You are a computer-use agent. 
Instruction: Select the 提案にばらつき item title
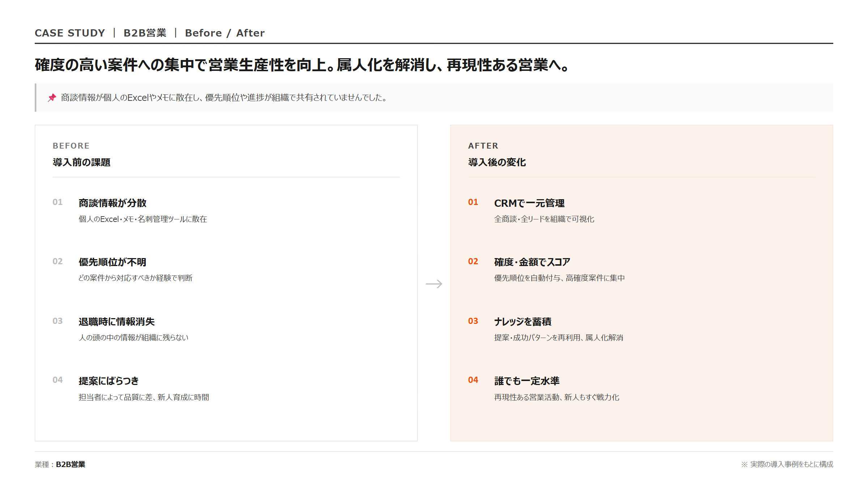[109, 381]
